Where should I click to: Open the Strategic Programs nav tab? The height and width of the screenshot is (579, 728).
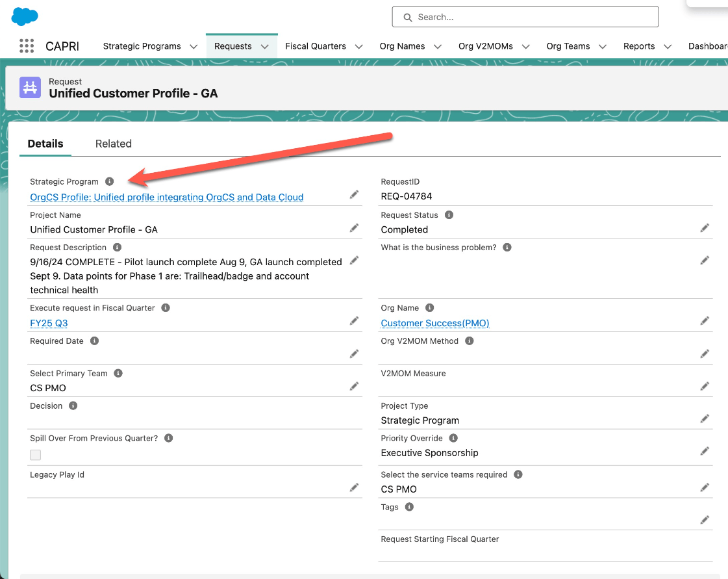142,46
